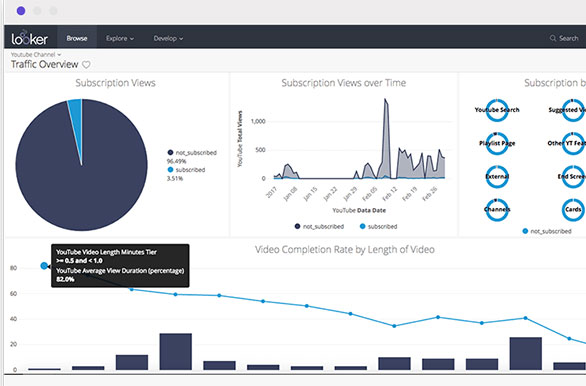Favorite the Traffic Overview dashboard heart
Image resolution: width=586 pixels, height=386 pixels.
pos(86,65)
